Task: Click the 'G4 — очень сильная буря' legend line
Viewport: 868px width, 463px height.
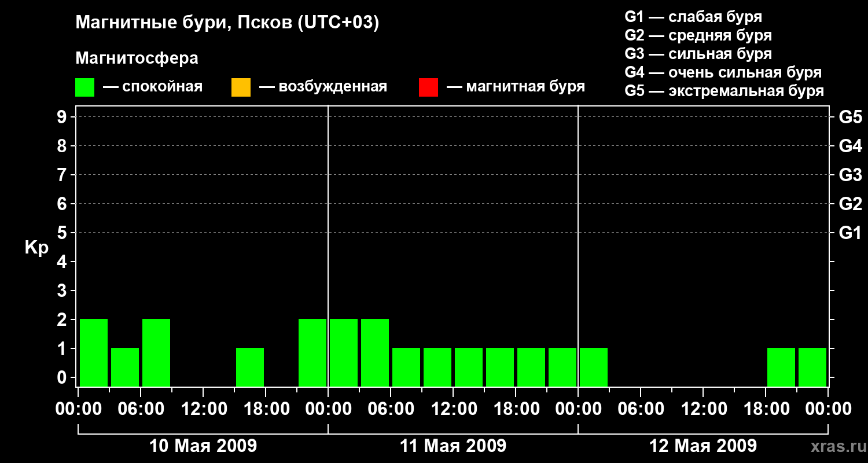Action: point(723,72)
